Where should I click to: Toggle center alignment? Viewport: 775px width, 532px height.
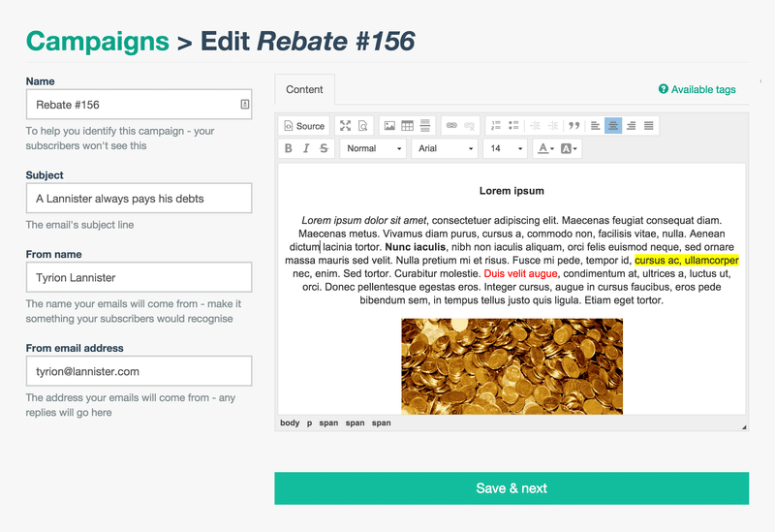point(613,126)
